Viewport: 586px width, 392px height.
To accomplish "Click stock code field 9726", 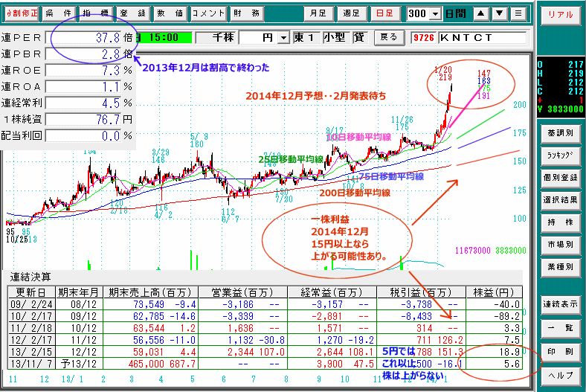I will 424,38.
